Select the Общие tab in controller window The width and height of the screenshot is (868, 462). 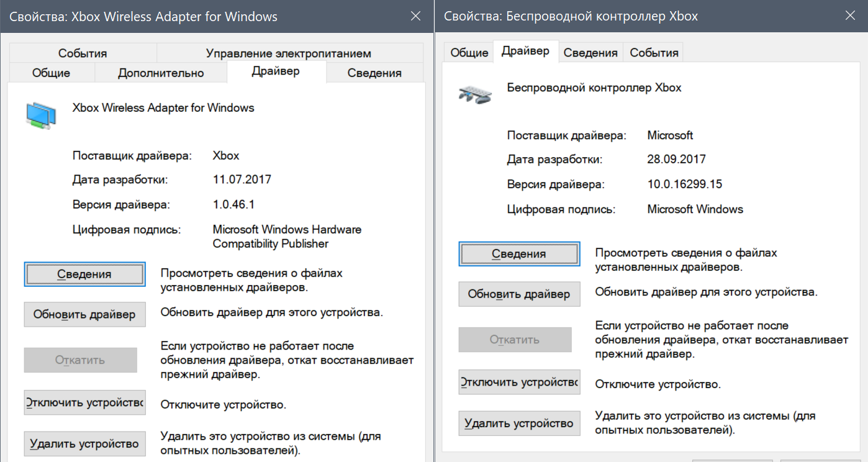click(x=469, y=53)
